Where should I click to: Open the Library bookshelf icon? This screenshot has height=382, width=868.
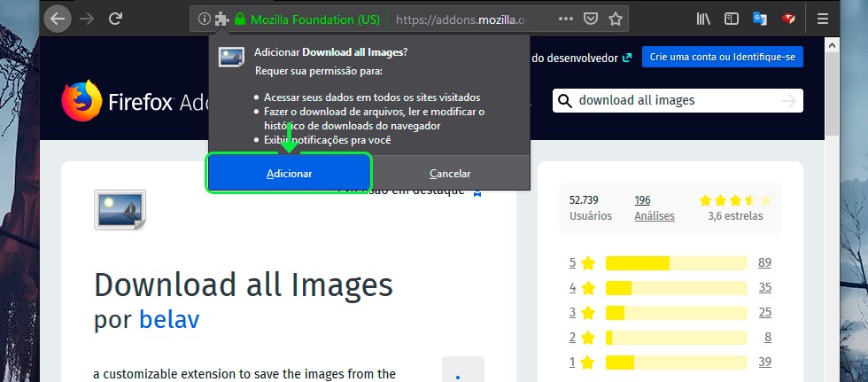tap(703, 19)
